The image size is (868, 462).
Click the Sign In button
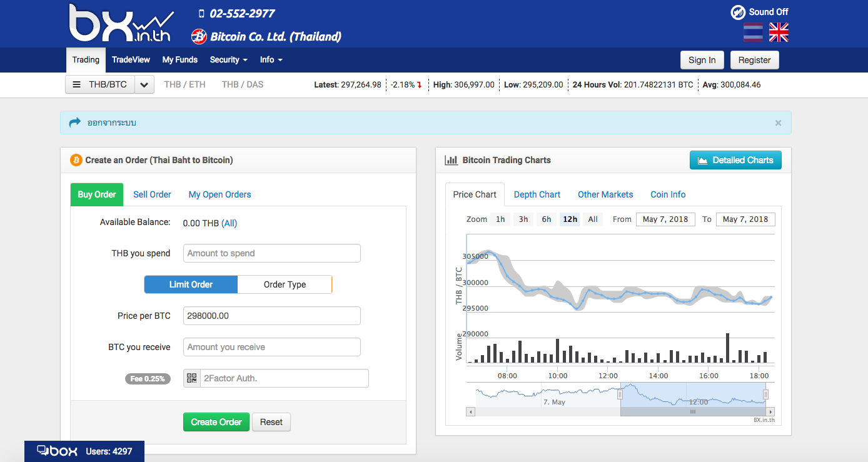[x=702, y=60]
